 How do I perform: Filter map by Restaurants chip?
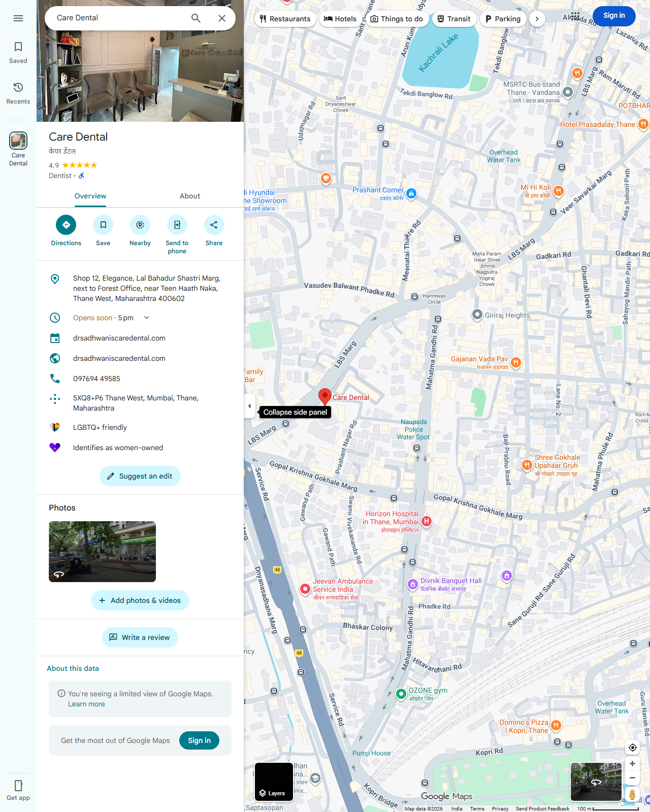[285, 19]
